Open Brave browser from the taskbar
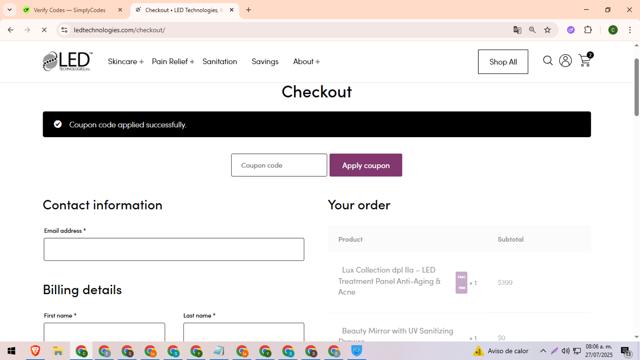This screenshot has width=640, height=360. 35,351
